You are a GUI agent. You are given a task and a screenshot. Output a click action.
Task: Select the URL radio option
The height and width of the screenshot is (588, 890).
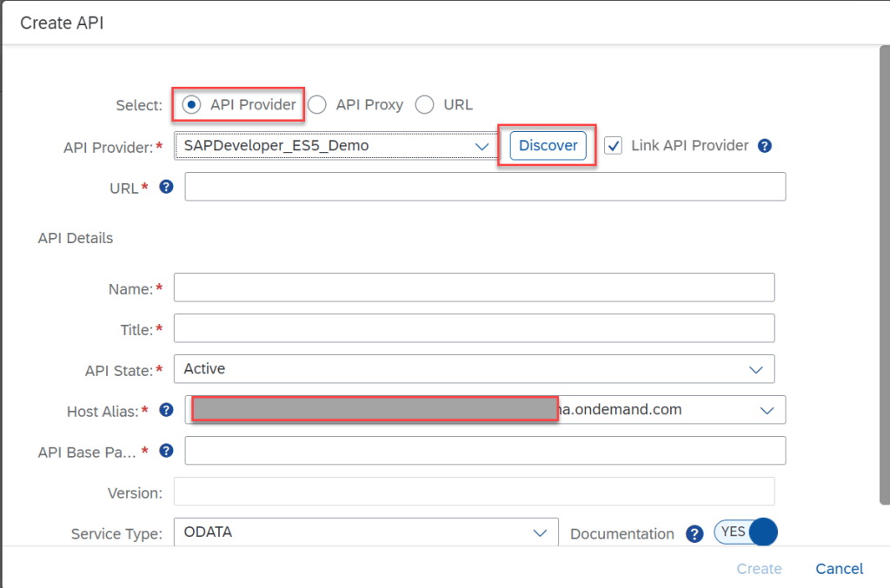[x=424, y=105]
